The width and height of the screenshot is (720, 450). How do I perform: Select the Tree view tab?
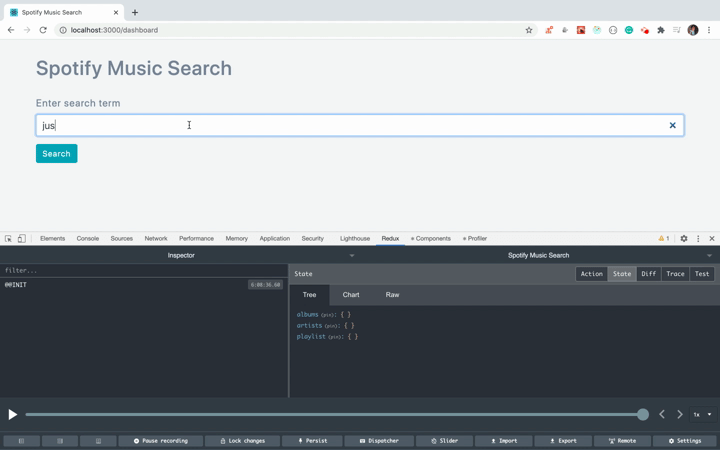309,295
